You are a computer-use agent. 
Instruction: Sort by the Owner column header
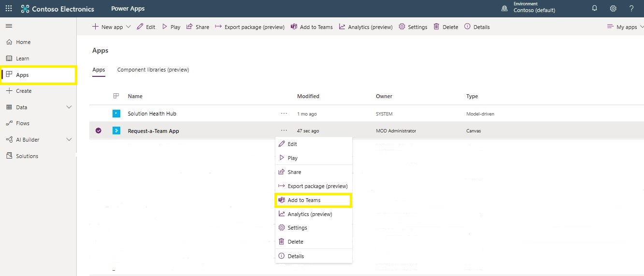(384, 96)
